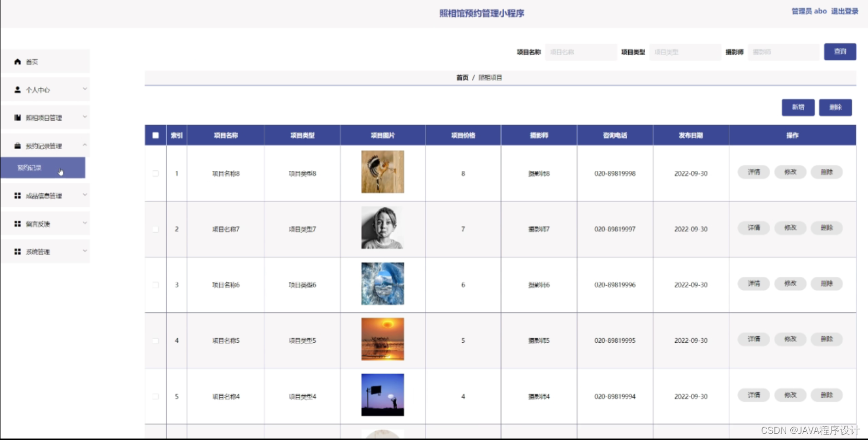Screen dimensions: 868x440
Task: Collapse the 预约记录管理 menu chevron
Action: click(85, 145)
